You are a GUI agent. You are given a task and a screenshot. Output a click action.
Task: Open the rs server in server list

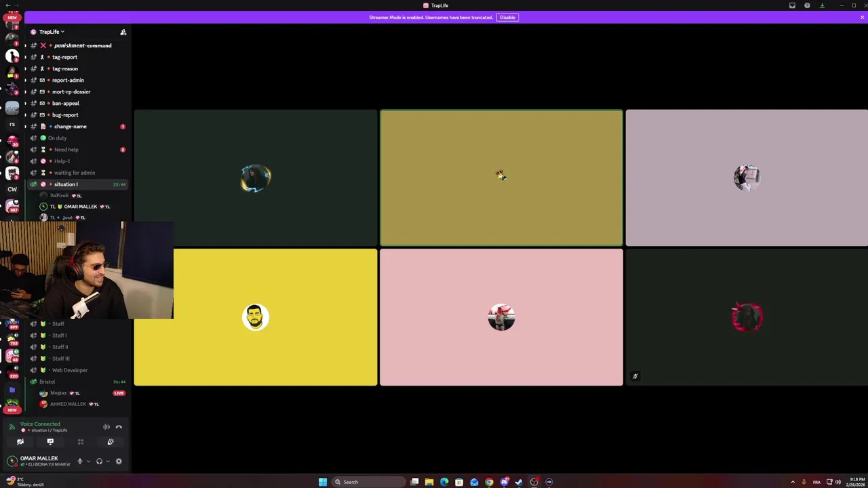12,124
